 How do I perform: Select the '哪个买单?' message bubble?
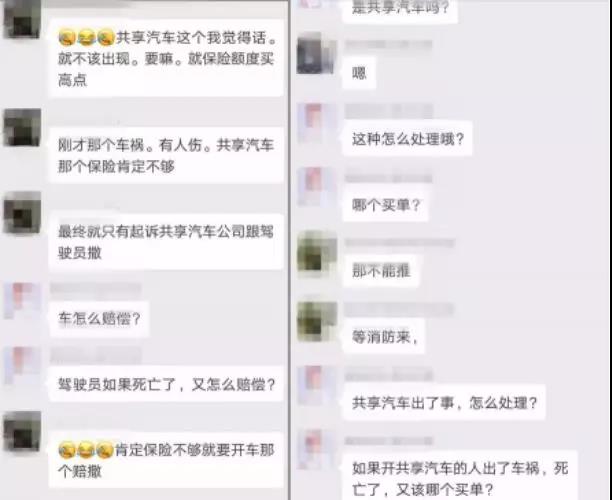386,204
